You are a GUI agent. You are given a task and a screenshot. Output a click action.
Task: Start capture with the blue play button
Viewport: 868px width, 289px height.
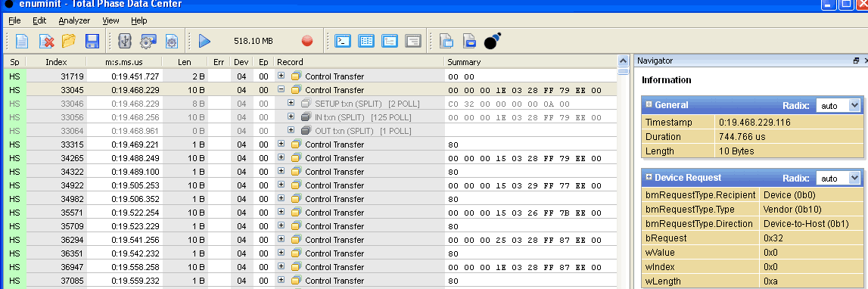click(x=205, y=41)
